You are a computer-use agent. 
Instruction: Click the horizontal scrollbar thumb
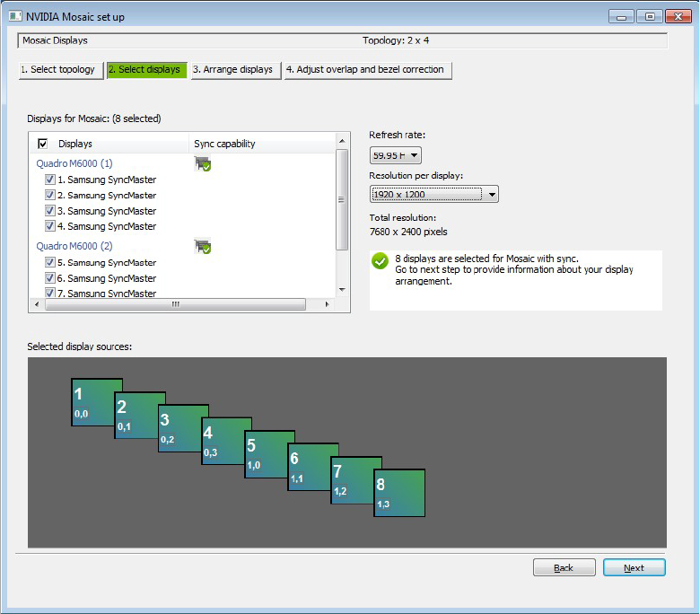pyautogui.click(x=175, y=304)
